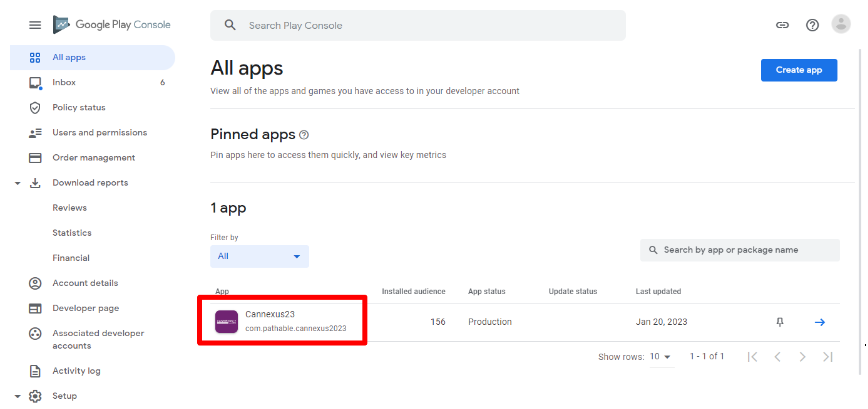The width and height of the screenshot is (868, 409).
Task: Pin the Cannexus23 app
Action: pyautogui.click(x=780, y=322)
